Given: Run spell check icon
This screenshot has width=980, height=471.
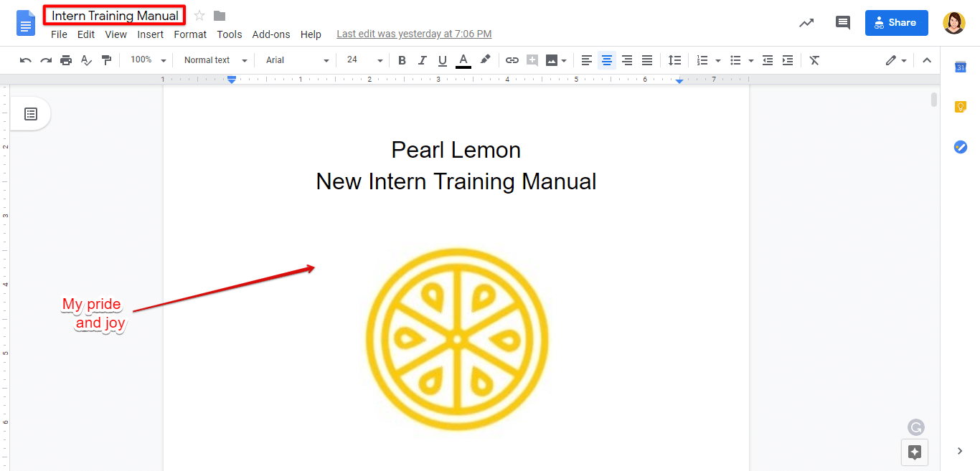Looking at the screenshot, I should pos(86,60).
